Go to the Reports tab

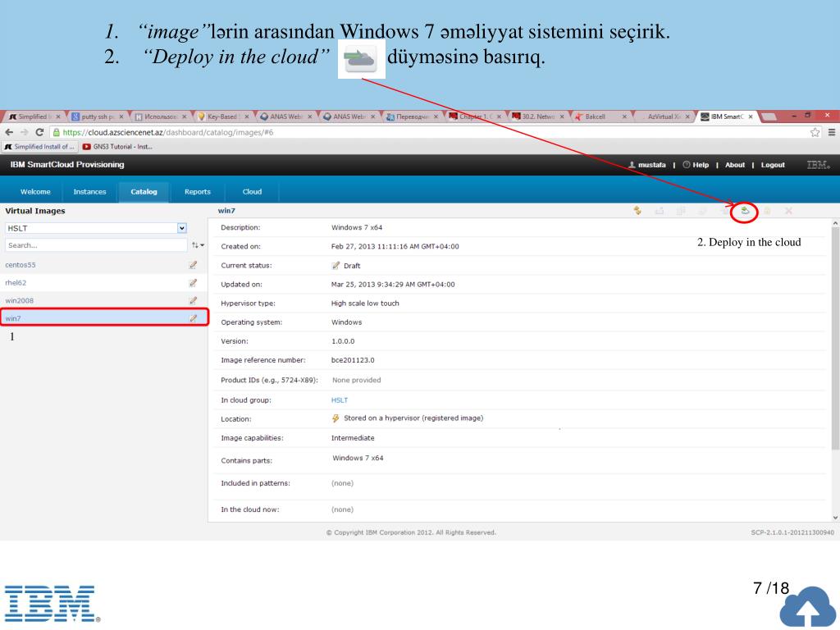coord(197,192)
